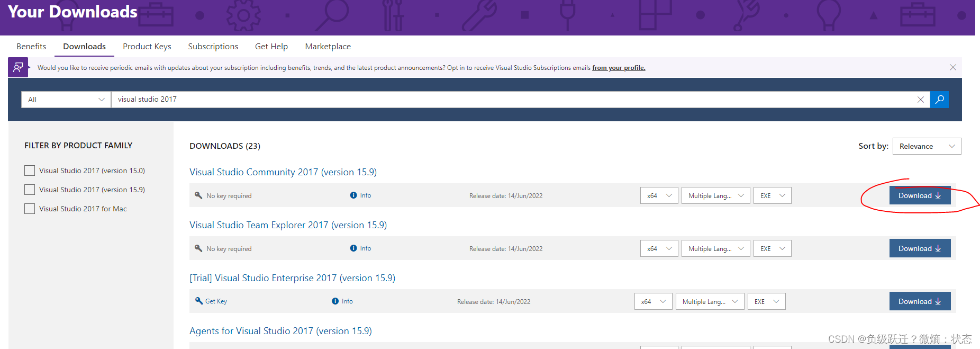Click the 'DOWNLOADS (23)' heading text
This screenshot has height=349, width=980.
click(x=225, y=146)
